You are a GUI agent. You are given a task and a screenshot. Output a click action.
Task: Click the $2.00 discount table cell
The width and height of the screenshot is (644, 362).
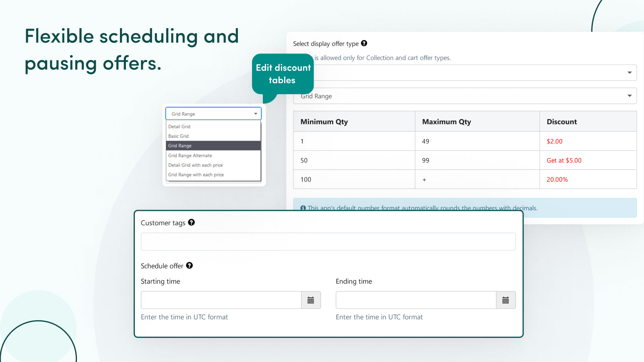(554, 141)
